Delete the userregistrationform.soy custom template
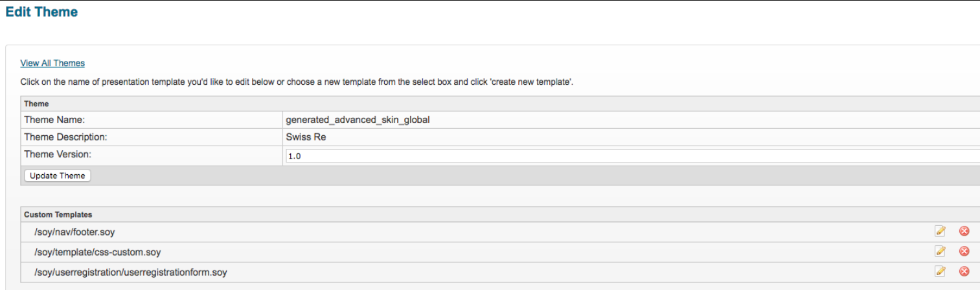 click(x=964, y=271)
